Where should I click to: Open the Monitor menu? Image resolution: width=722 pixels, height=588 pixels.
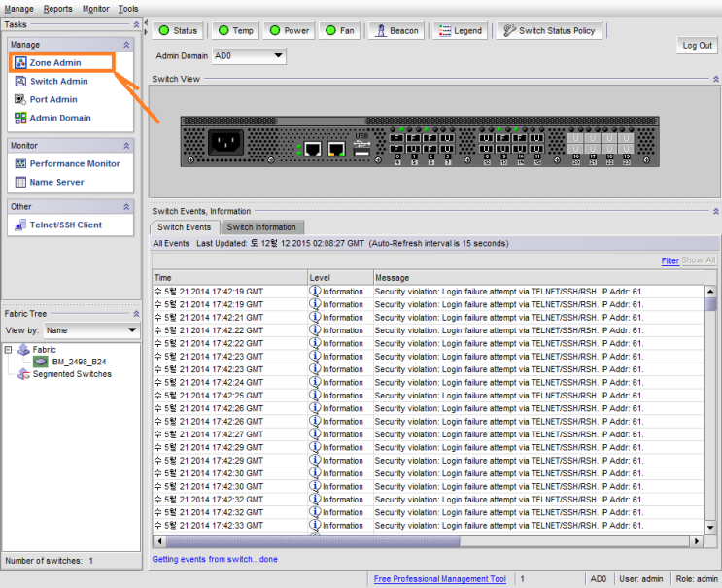point(96,9)
